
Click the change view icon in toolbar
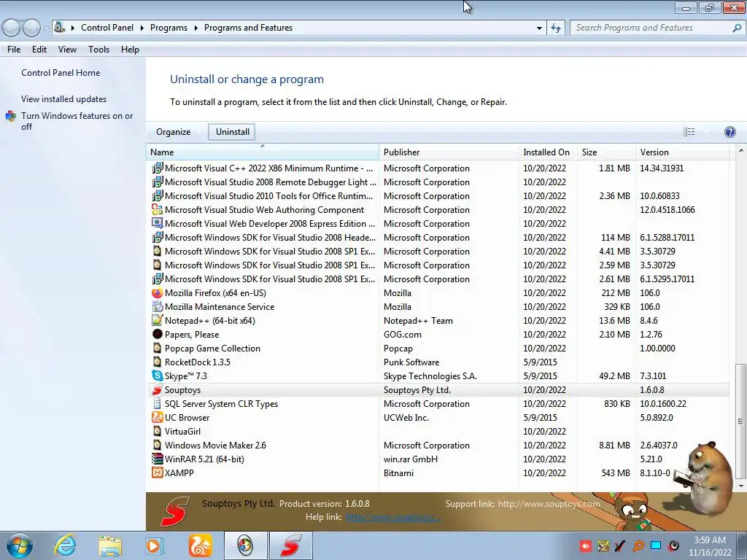[689, 132]
